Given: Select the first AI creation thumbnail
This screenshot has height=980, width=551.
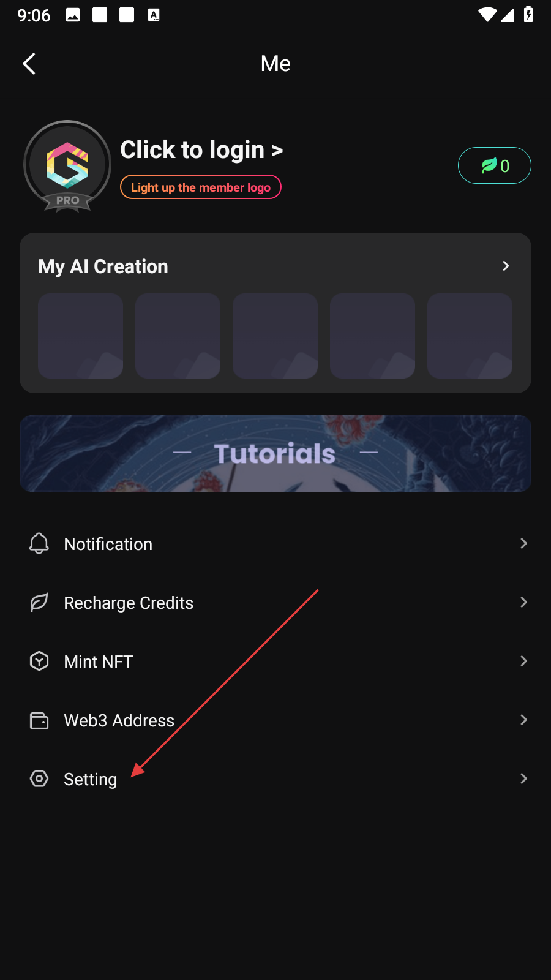Looking at the screenshot, I should click(x=80, y=336).
